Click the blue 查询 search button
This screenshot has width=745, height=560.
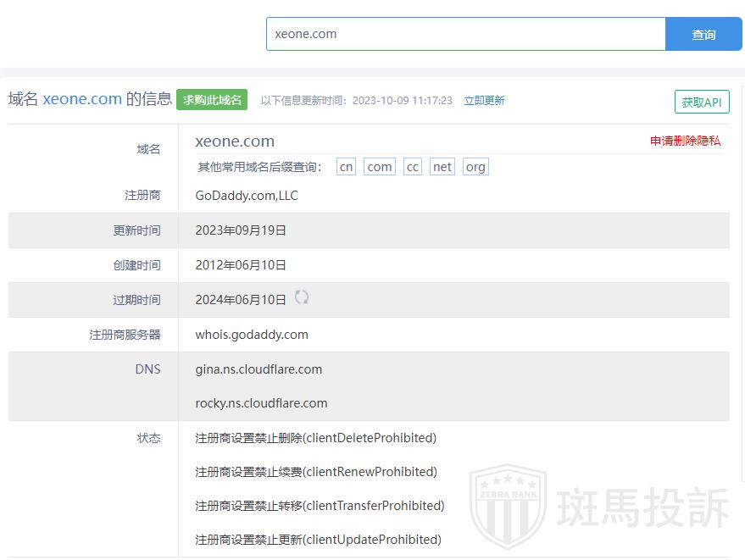pyautogui.click(x=703, y=34)
